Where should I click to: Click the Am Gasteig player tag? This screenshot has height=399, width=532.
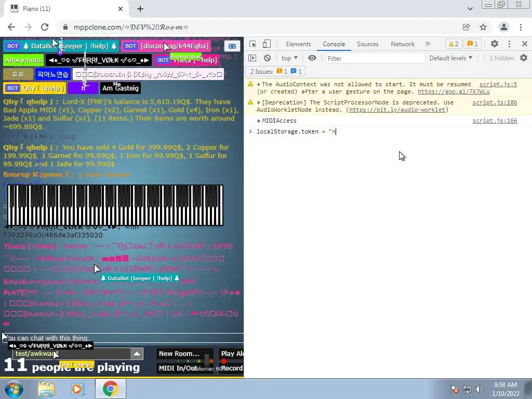pos(121,88)
